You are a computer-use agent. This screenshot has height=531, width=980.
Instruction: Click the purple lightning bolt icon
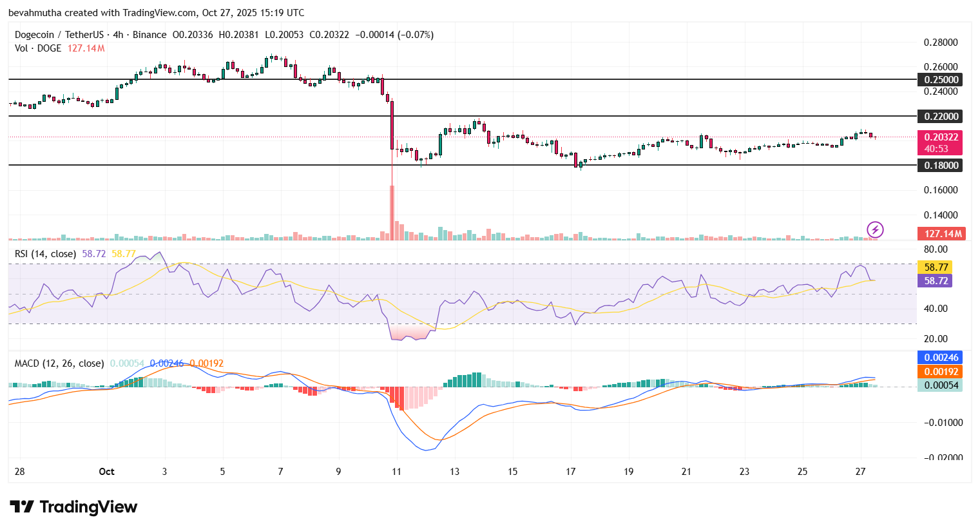click(x=874, y=229)
